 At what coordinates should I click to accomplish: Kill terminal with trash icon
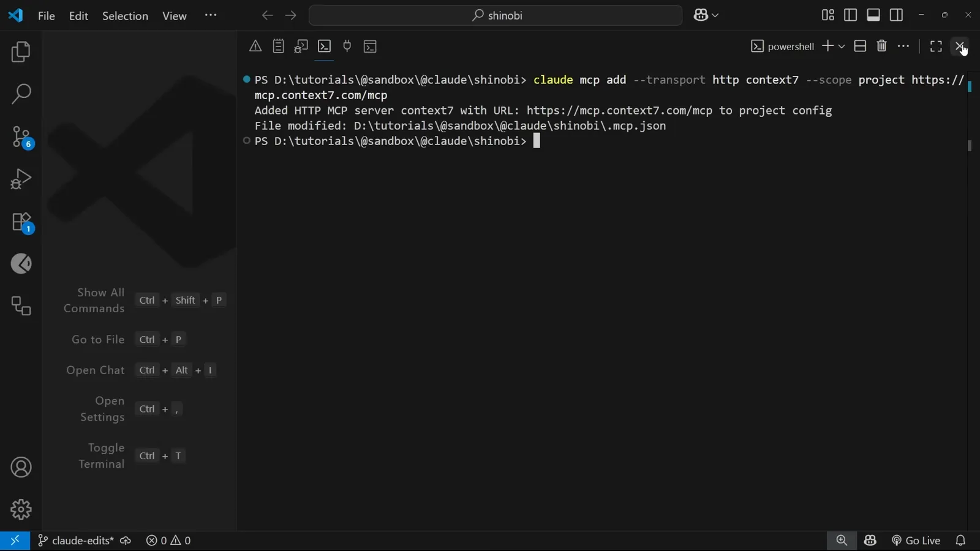click(882, 46)
